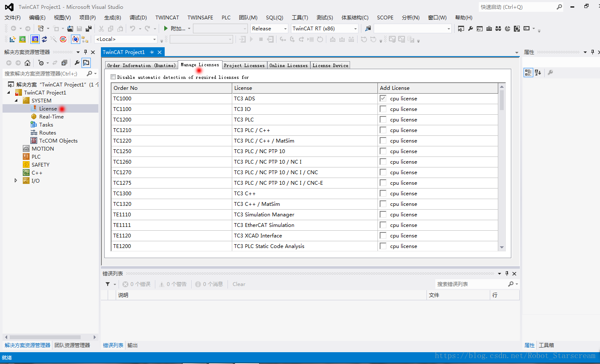Viewport: 600px width, 364px height.
Task: Click Properties wrench in Solution Explorer toolbar
Action: point(77,63)
